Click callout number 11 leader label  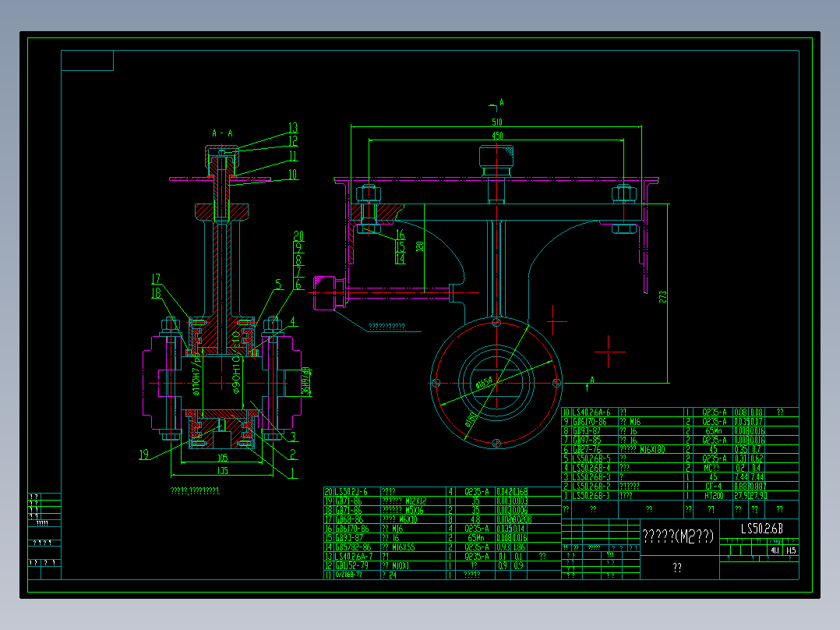coord(293,156)
